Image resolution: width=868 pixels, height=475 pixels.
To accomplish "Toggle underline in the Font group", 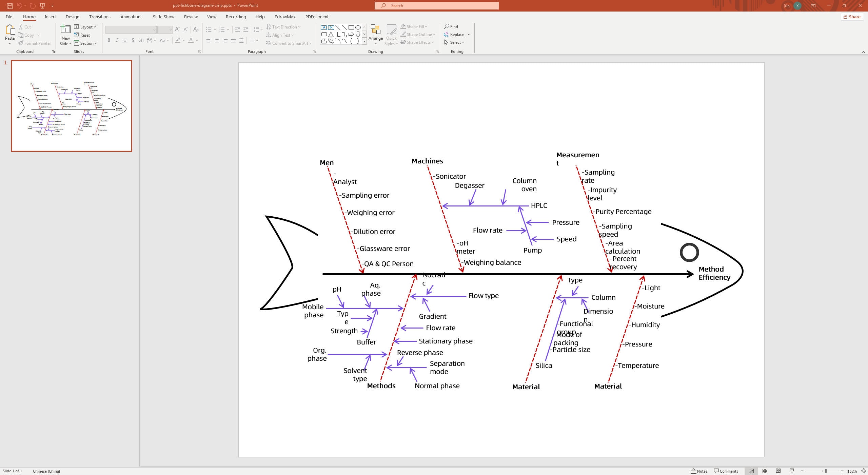I will 125,40.
